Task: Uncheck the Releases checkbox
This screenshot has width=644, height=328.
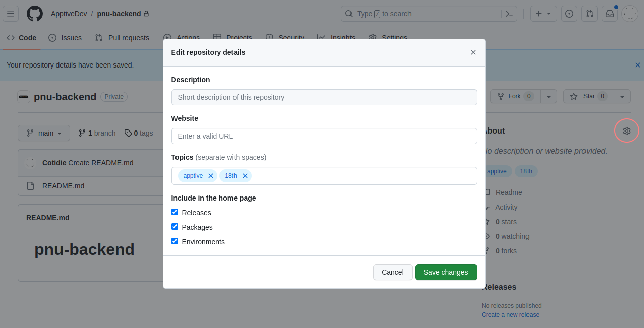Action: coord(175,212)
